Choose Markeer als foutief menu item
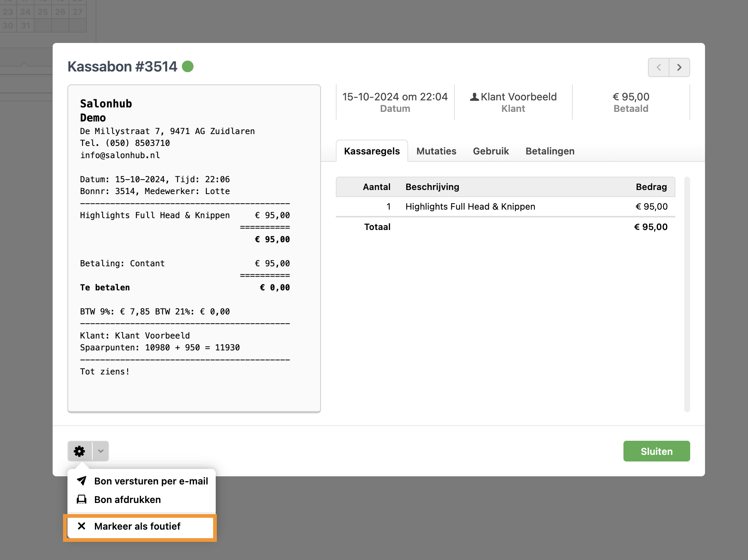Screen dimensions: 748x560 click(x=137, y=526)
